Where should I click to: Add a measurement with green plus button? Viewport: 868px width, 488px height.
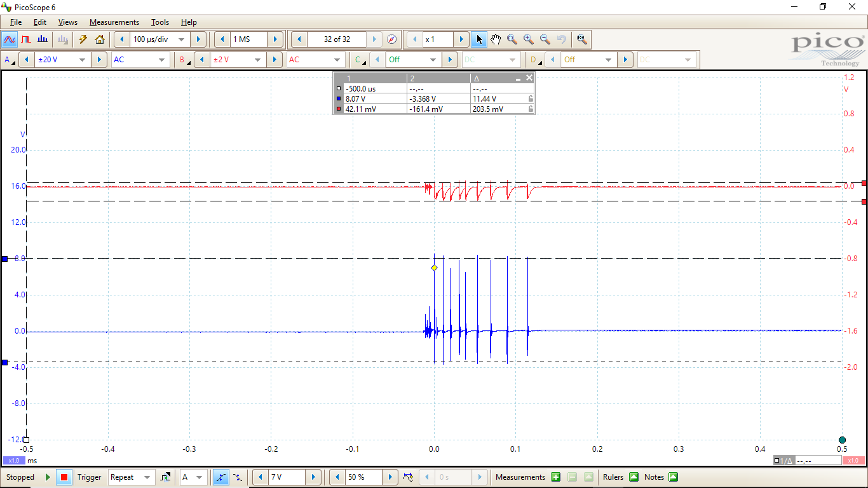(556, 477)
